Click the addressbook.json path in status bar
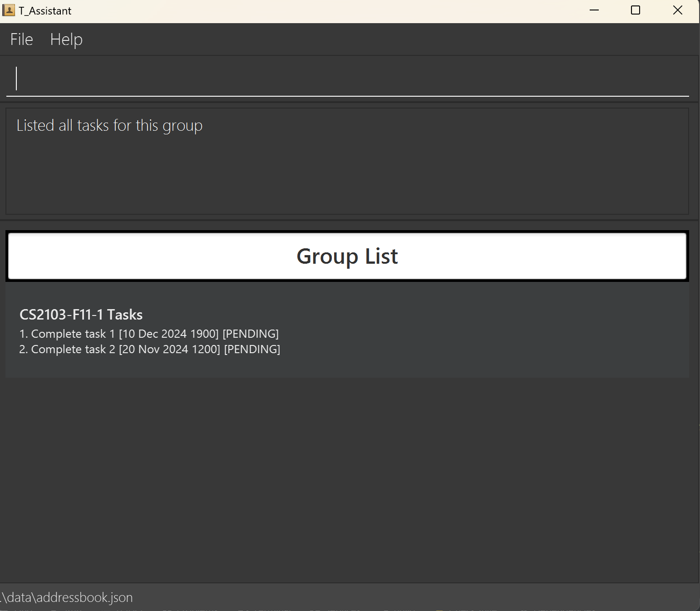 pos(67,597)
